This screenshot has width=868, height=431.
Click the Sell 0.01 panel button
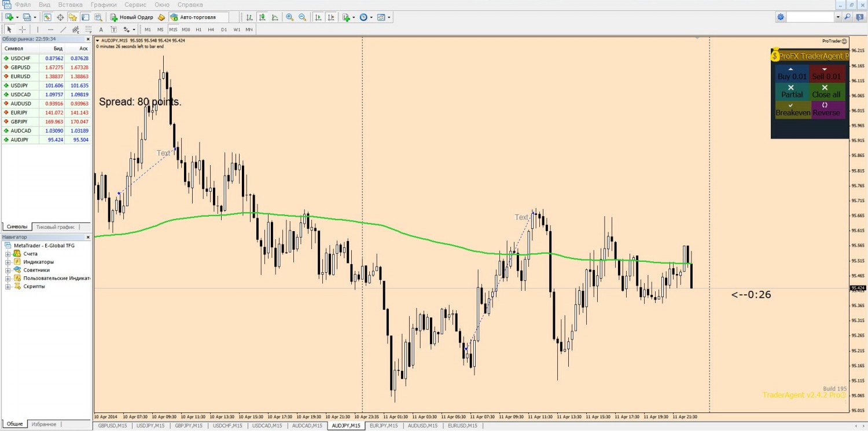click(827, 73)
